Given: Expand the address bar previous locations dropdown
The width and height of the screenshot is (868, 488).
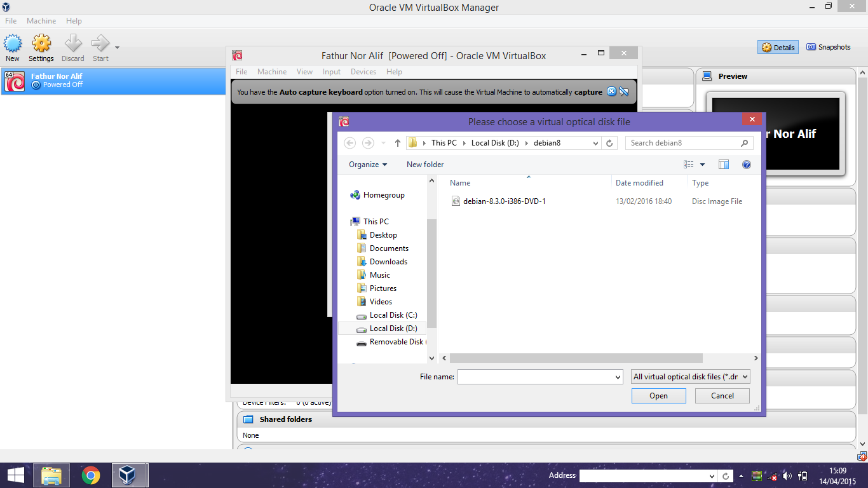Looking at the screenshot, I should coord(595,144).
